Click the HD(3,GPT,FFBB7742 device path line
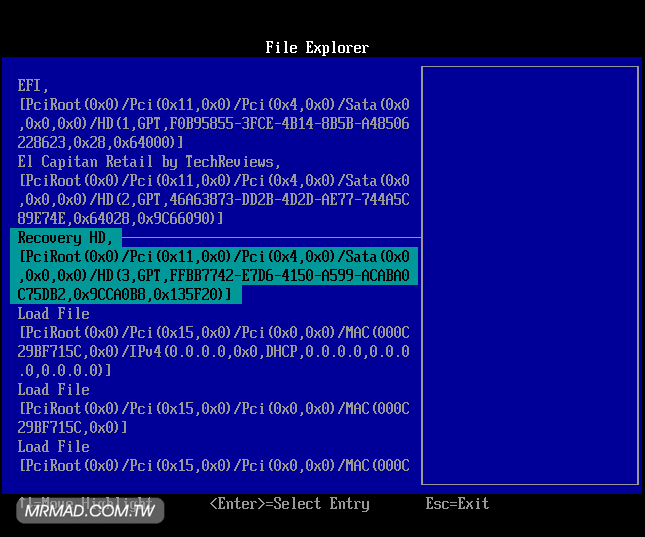Screen dimensions: 645x537 click(213, 276)
